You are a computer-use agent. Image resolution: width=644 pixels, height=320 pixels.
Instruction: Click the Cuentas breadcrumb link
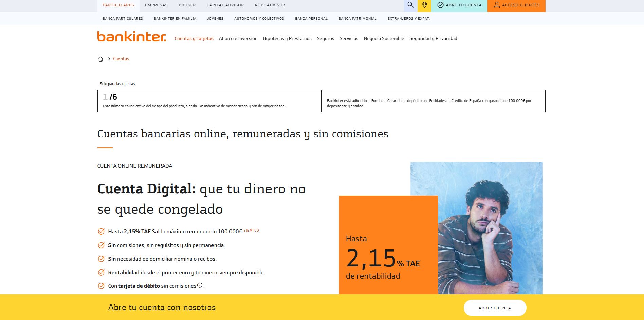(121, 59)
